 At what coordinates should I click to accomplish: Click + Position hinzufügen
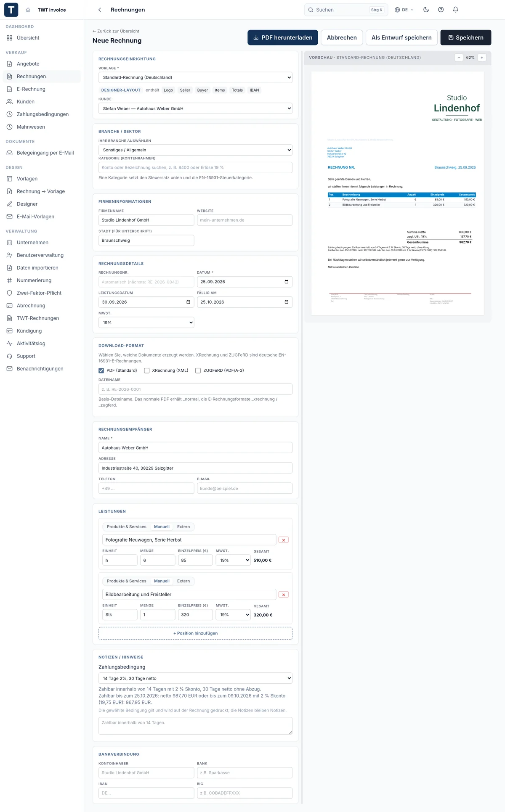pos(195,633)
